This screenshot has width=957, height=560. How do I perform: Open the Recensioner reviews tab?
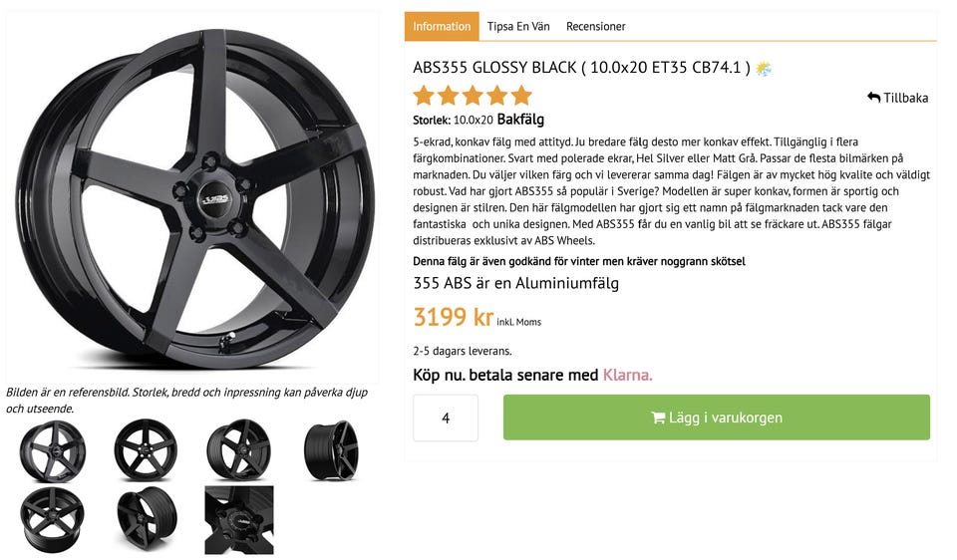(x=596, y=26)
